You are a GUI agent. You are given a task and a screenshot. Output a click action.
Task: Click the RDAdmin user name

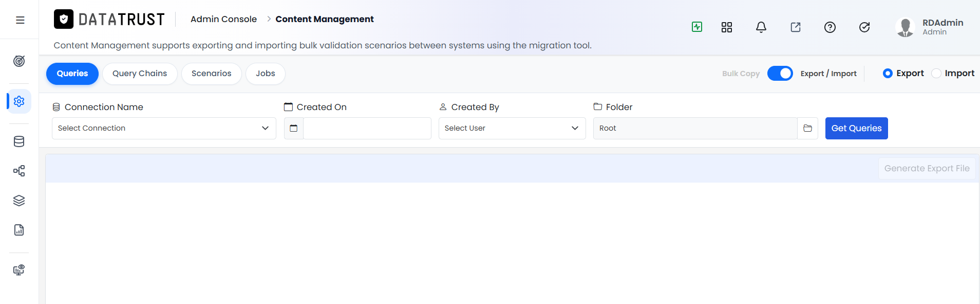pos(943,23)
